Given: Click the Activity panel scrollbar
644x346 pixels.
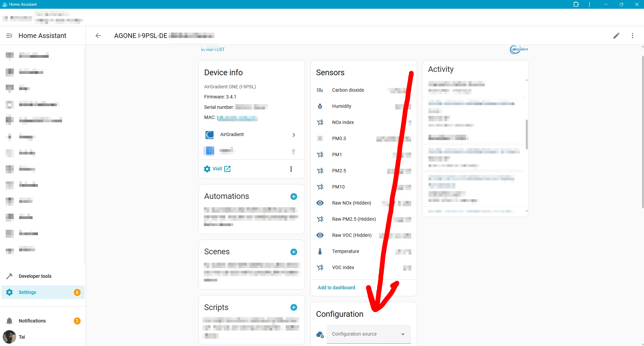Looking at the screenshot, I should click(526, 134).
